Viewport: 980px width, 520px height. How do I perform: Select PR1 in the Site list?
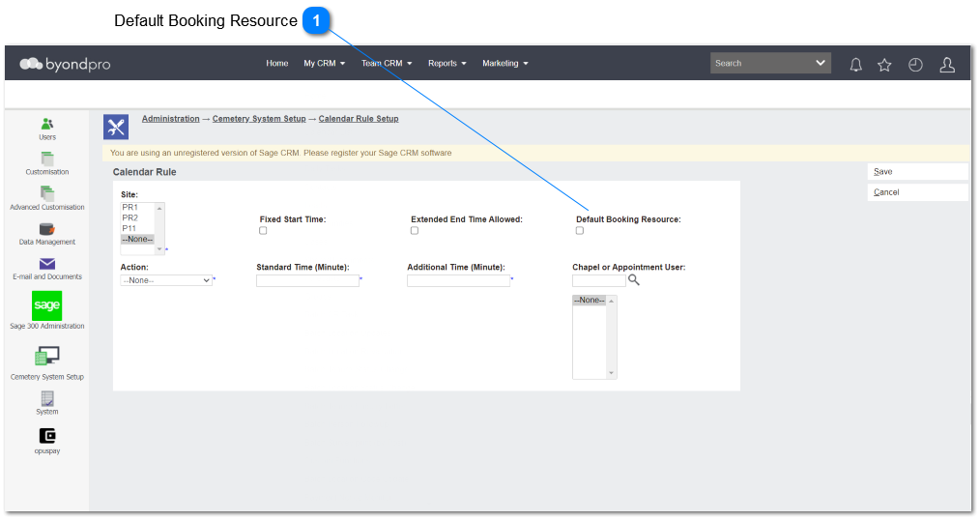(137, 208)
